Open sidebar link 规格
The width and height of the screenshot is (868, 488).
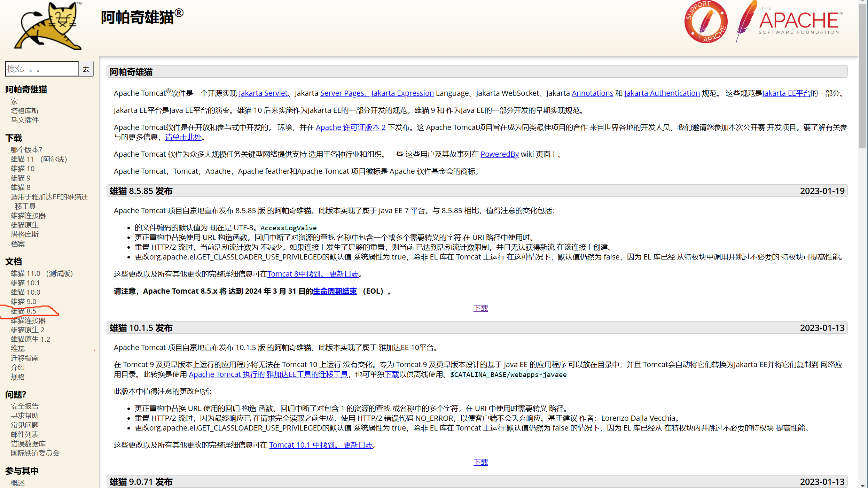[x=18, y=377]
